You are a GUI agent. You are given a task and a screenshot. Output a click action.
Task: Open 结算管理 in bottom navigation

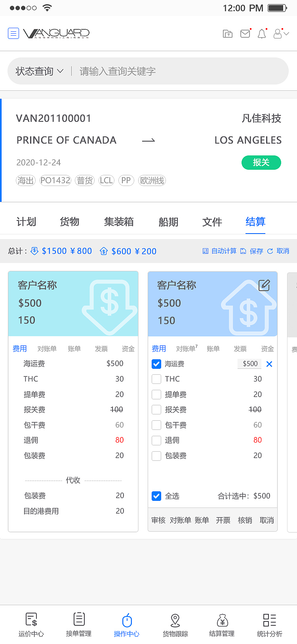(222, 625)
